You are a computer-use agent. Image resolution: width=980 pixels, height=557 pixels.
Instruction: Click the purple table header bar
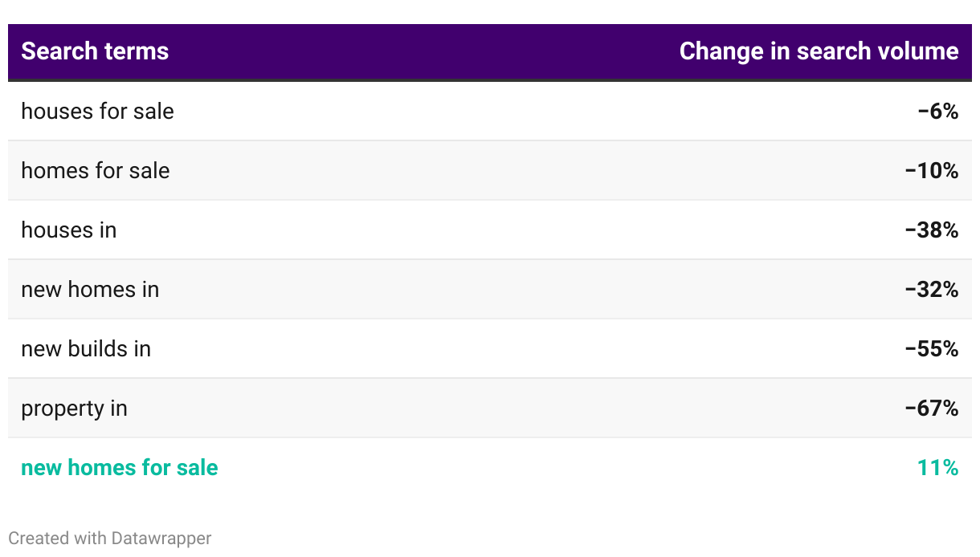coord(418,51)
